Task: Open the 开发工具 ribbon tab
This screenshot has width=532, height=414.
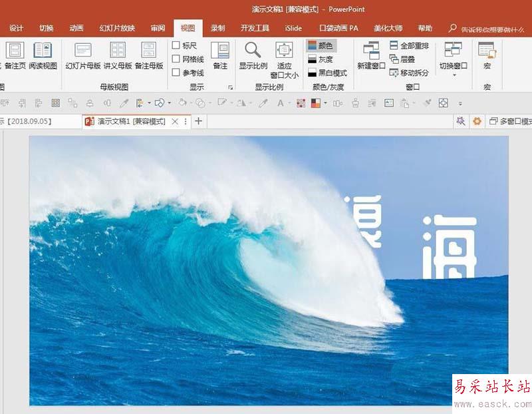Action: click(255, 28)
